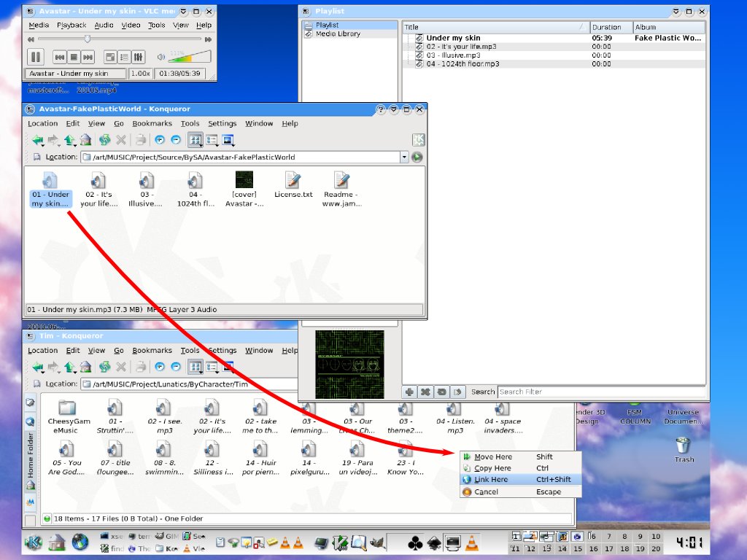Image resolution: width=747 pixels, height=560 pixels.
Task: Switch Avastar Konqueror to list view
Action: (212, 140)
